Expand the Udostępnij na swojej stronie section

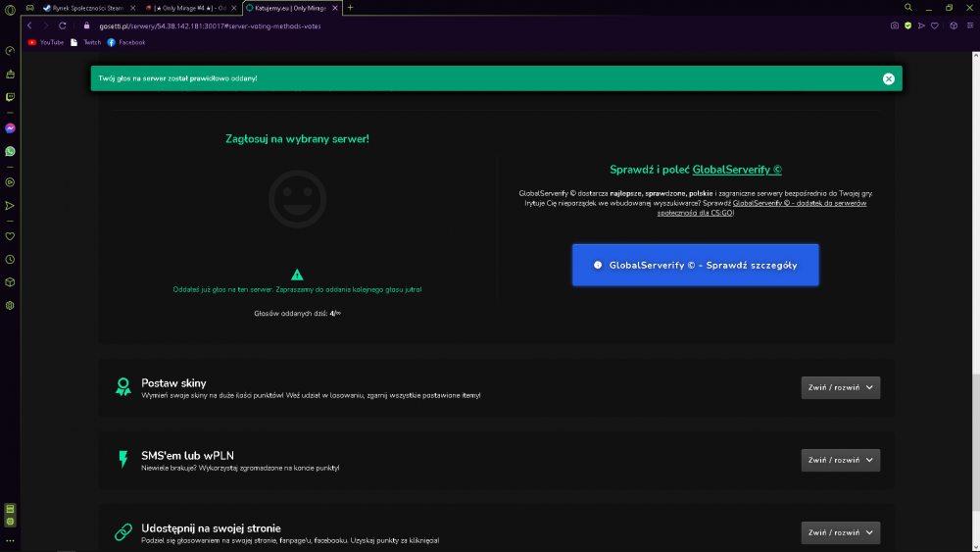pyautogui.click(x=840, y=532)
